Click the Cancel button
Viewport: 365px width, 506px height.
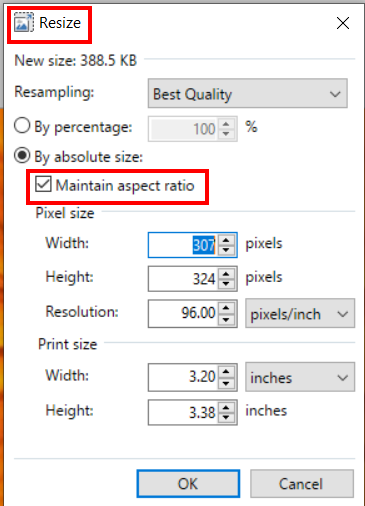pos(302,484)
